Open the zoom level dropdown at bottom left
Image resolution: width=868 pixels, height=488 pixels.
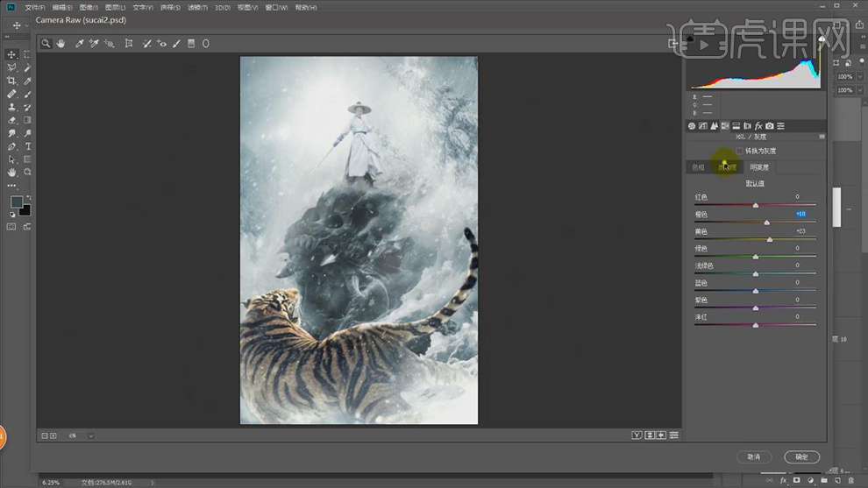click(90, 435)
